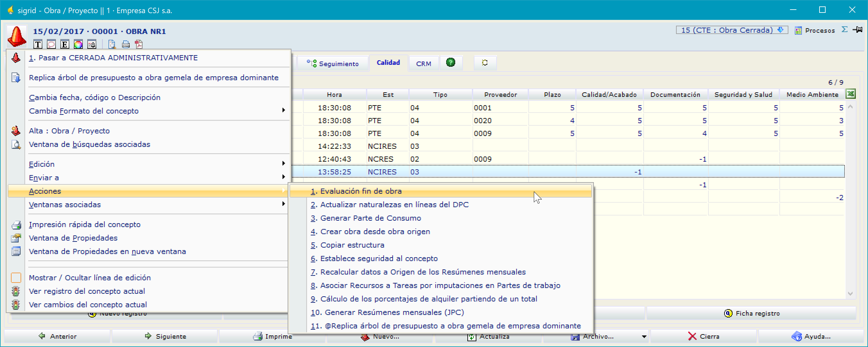Click the E toolbar icon

tap(65, 44)
